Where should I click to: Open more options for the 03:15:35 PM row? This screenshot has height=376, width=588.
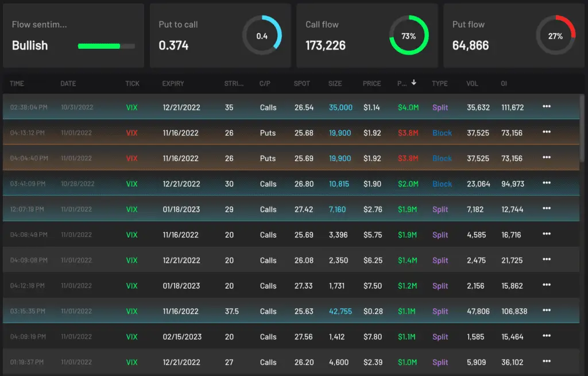(547, 310)
